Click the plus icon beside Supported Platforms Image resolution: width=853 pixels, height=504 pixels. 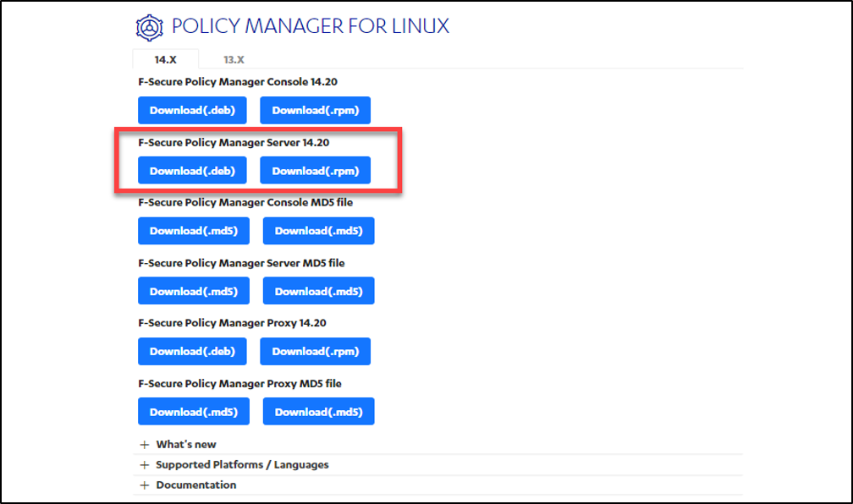(x=144, y=465)
